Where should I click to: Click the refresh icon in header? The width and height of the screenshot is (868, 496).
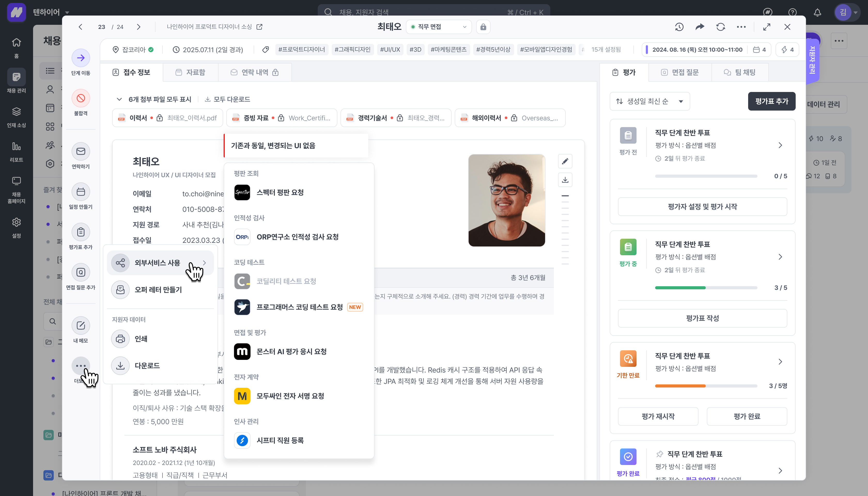[x=720, y=27]
